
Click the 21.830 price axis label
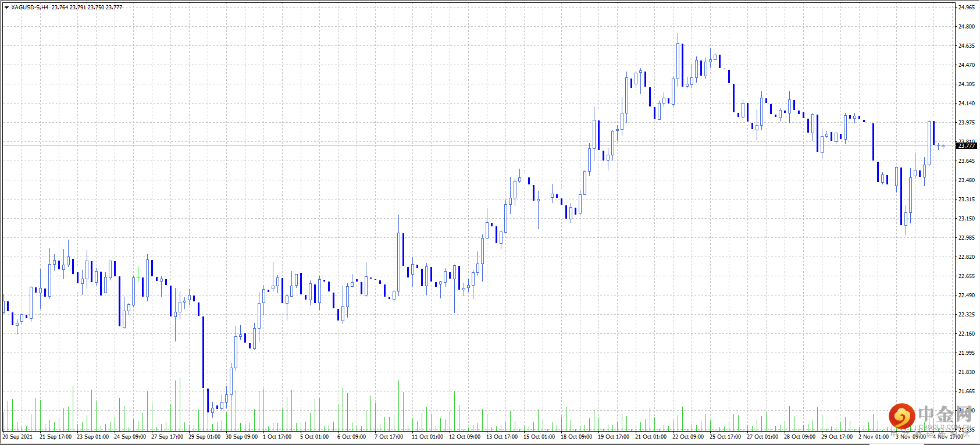[x=967, y=372]
